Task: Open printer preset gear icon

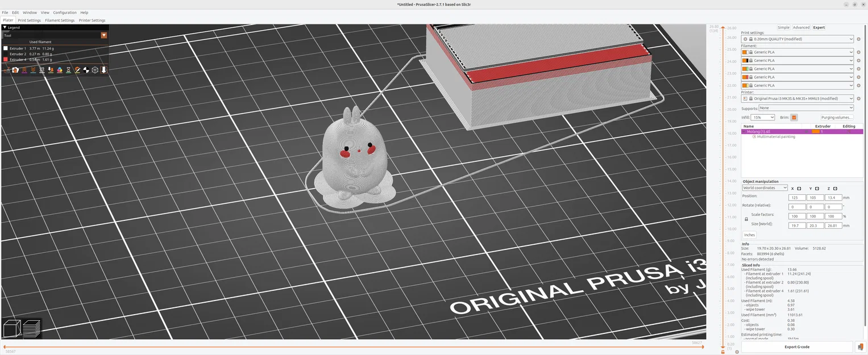Action: tap(859, 99)
